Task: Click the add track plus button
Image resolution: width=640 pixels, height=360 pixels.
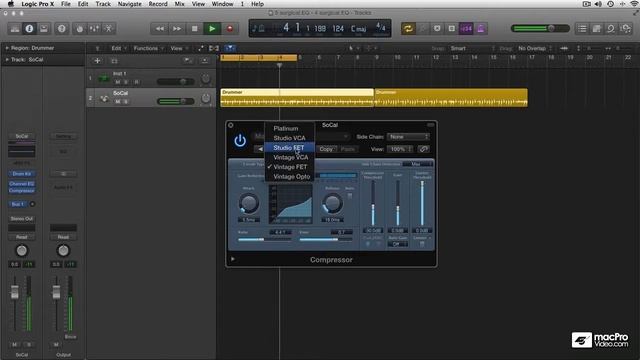Action: (97, 61)
